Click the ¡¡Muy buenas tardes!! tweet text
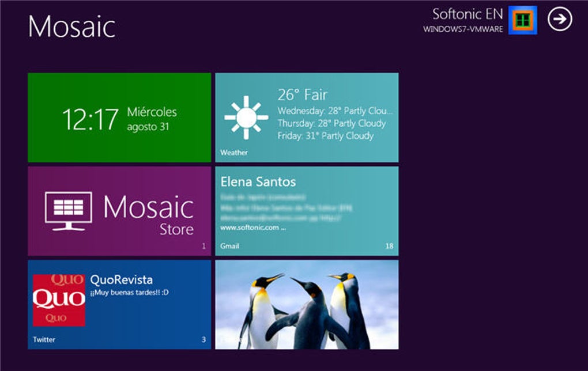The height and width of the screenshot is (371, 588). (129, 293)
